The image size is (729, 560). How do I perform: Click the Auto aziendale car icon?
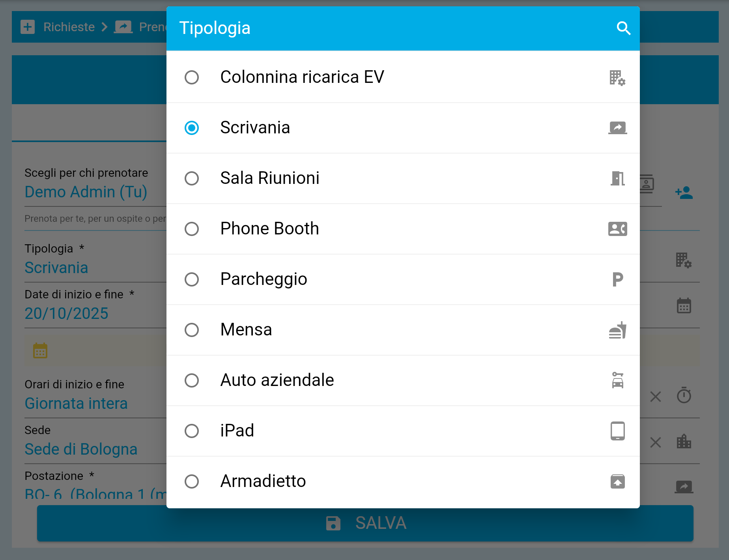point(617,380)
